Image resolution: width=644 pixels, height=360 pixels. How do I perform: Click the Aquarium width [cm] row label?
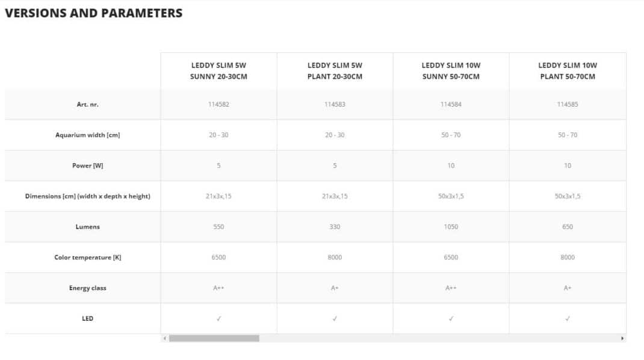(x=88, y=135)
